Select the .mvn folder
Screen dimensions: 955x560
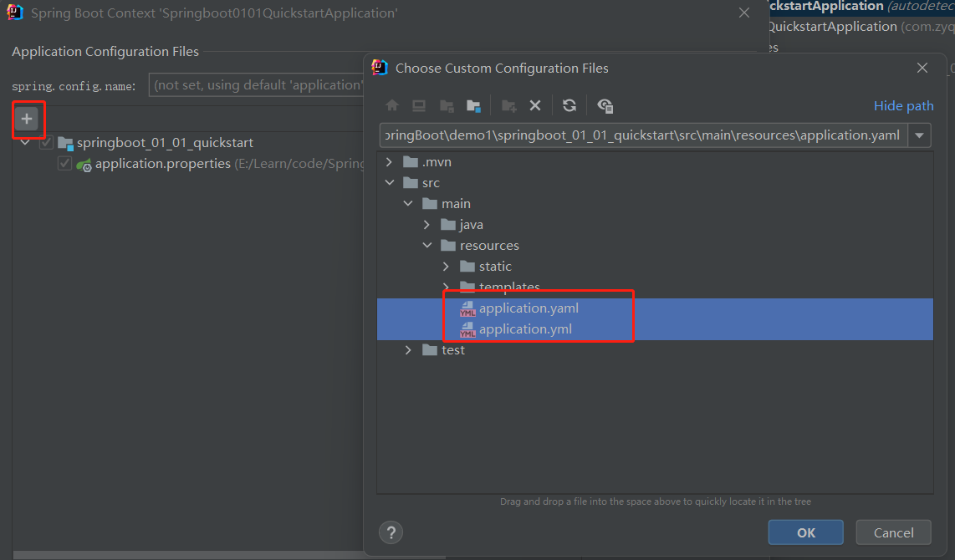pos(428,162)
